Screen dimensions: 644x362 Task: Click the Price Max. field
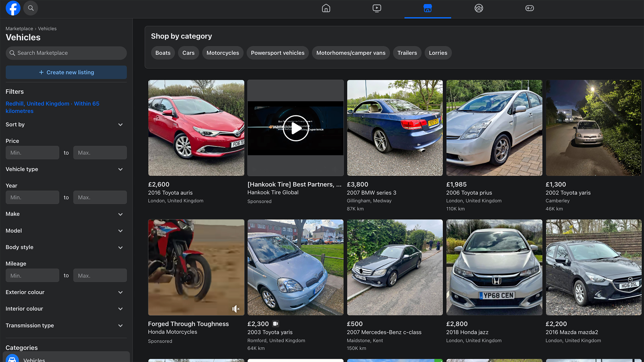coord(100,153)
